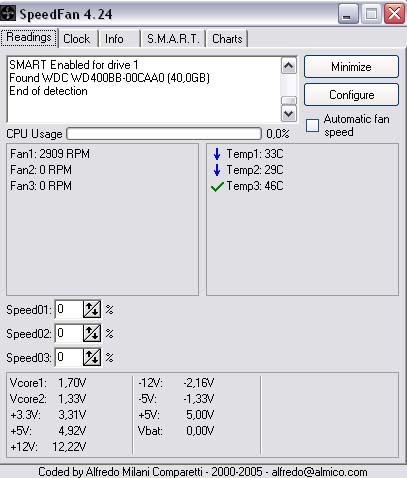Screen dimensions: 407x478
Task: Select the 'Fan1: 2909 RPM' reading
Action: [x=50, y=154]
